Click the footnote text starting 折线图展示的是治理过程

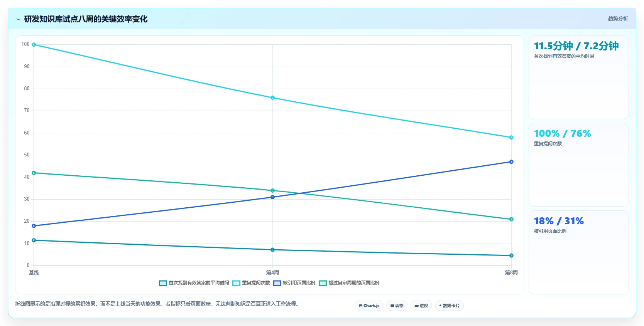(157, 304)
